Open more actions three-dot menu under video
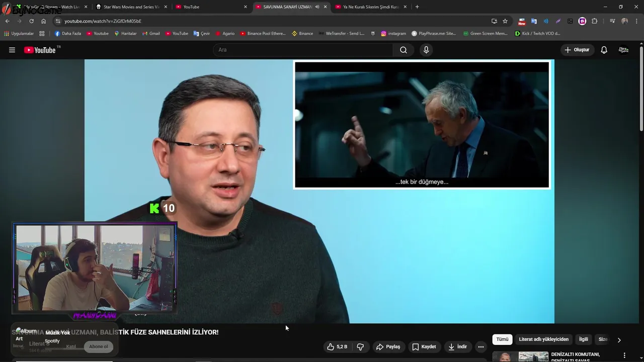The image size is (644, 362). 481,347
